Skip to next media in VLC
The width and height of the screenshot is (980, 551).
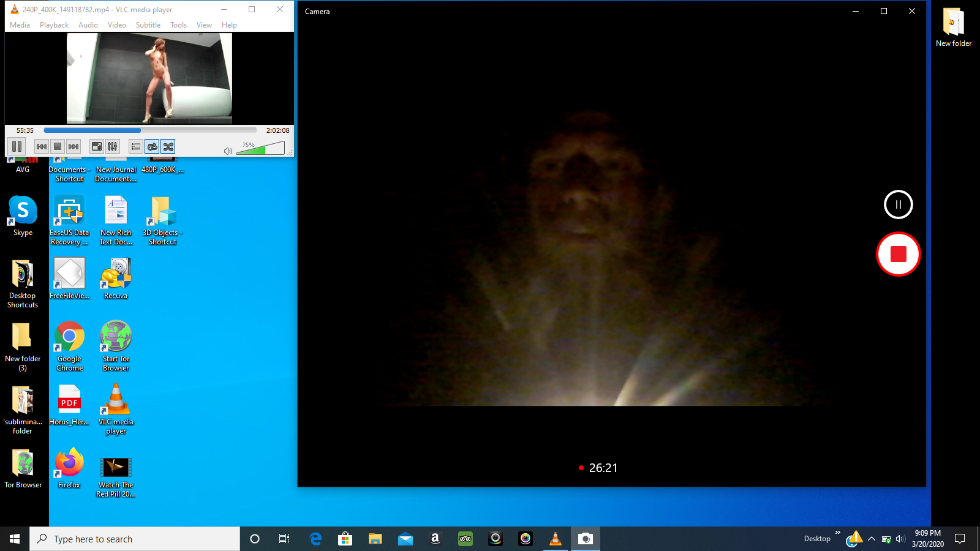click(73, 146)
